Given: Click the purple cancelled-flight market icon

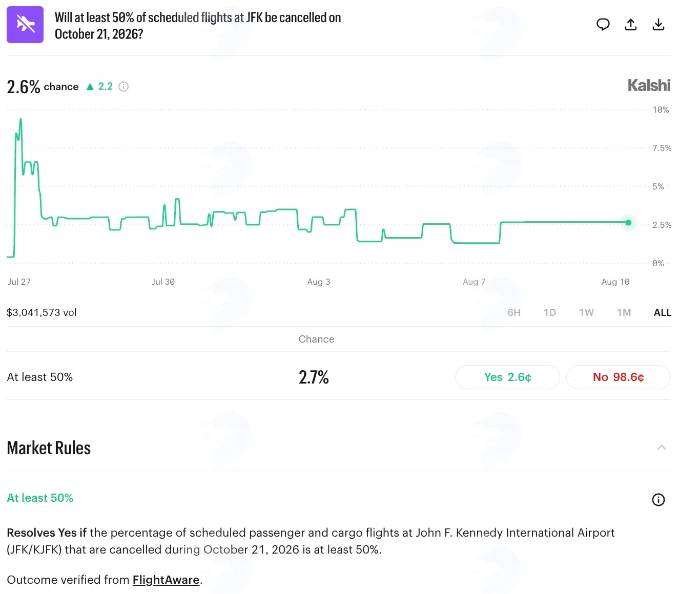Looking at the screenshot, I should 25,25.
